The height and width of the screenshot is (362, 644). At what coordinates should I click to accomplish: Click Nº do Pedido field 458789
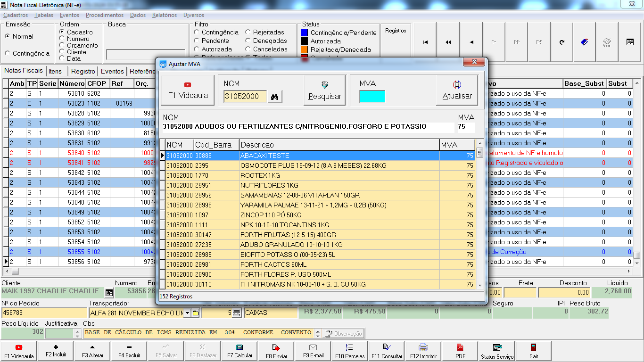point(44,313)
